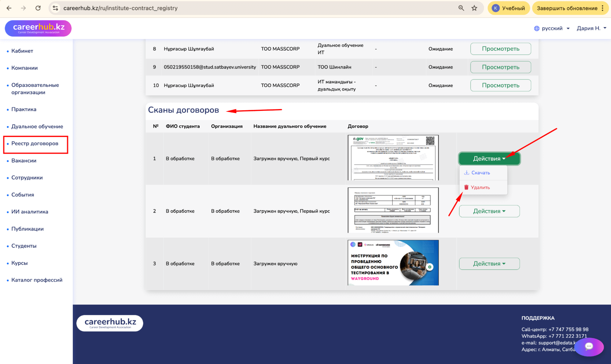Open the русский language dropdown
Screen dimensions: 611x364
[x=552, y=28]
